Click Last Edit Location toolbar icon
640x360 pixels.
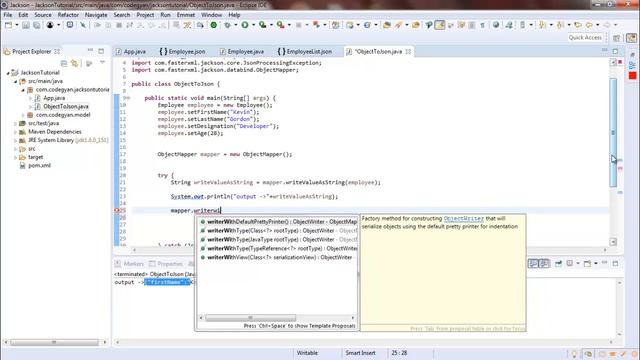[x=578, y=25]
